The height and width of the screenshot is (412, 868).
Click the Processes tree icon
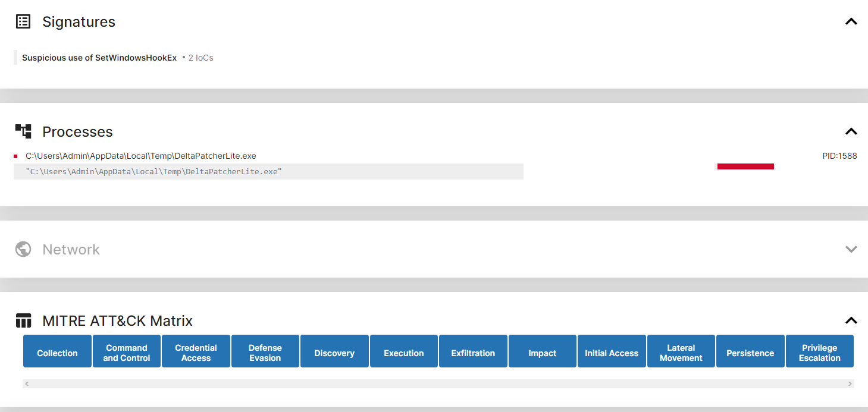pos(23,131)
